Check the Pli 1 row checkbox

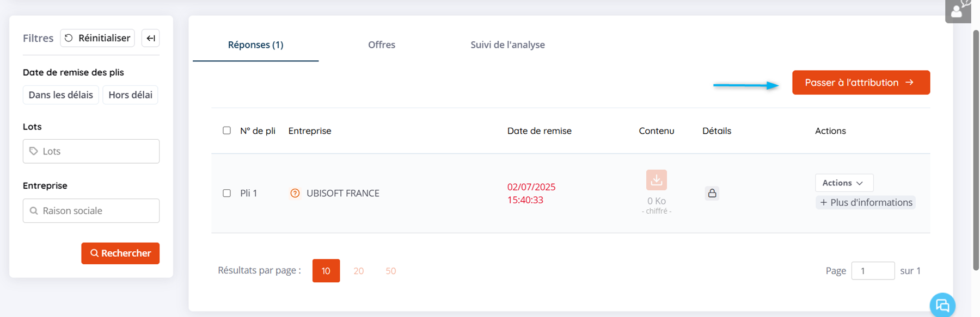click(226, 193)
